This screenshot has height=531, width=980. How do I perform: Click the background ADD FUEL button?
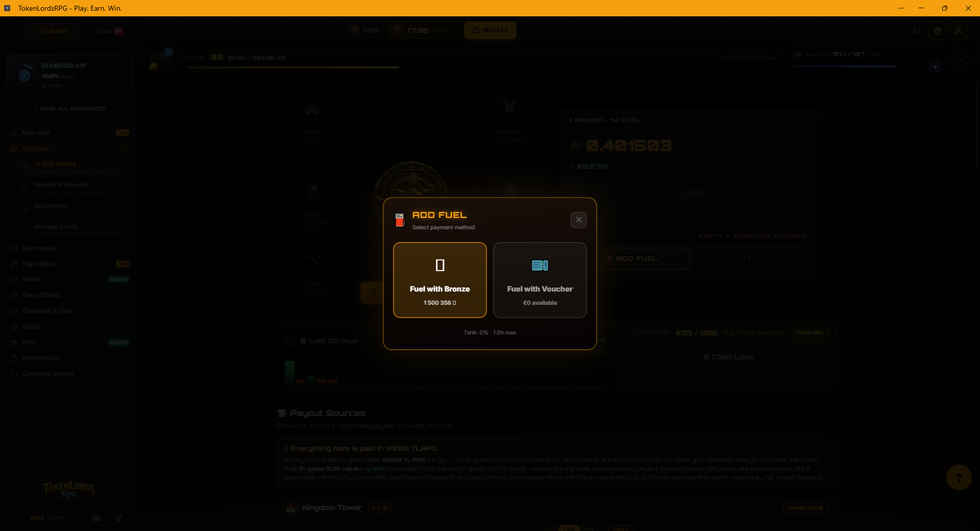pos(643,259)
